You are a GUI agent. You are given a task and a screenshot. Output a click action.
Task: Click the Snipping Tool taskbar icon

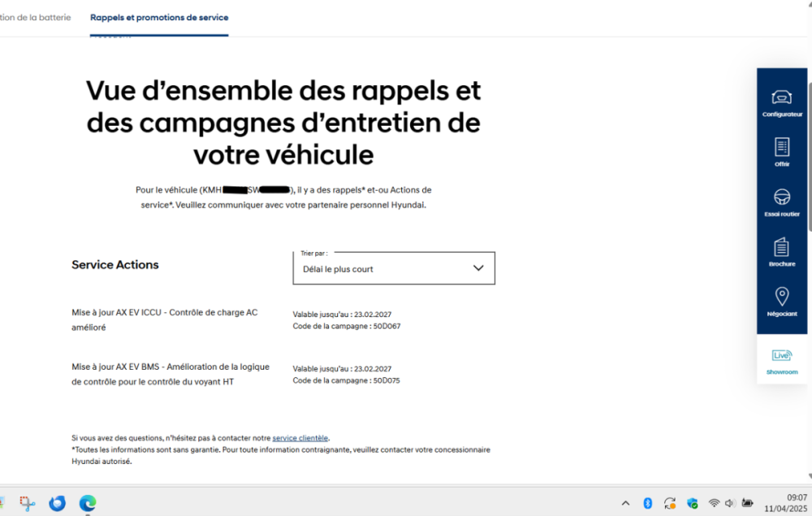click(x=28, y=503)
